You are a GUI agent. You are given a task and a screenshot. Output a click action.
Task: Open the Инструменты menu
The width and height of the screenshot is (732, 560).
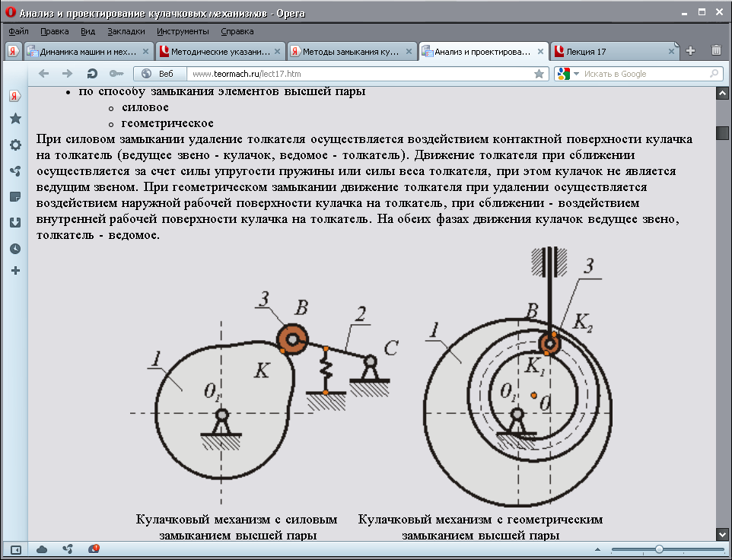[x=183, y=31]
